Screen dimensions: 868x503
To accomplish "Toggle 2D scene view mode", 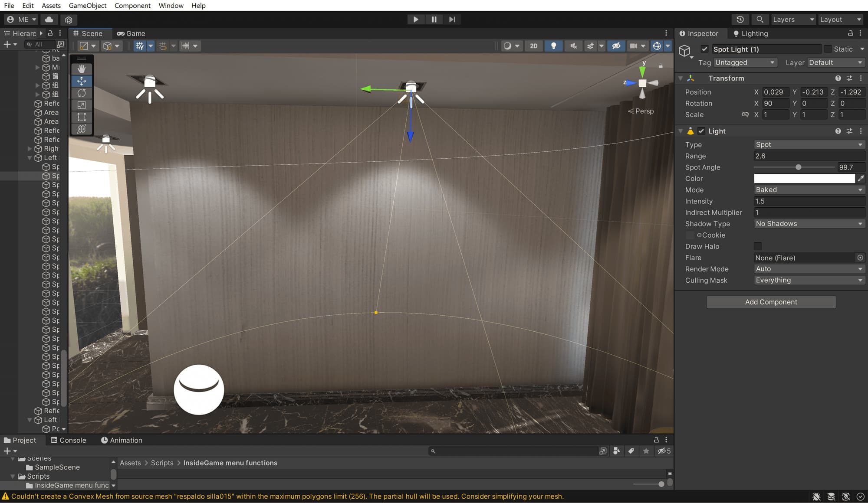I will coord(534,46).
